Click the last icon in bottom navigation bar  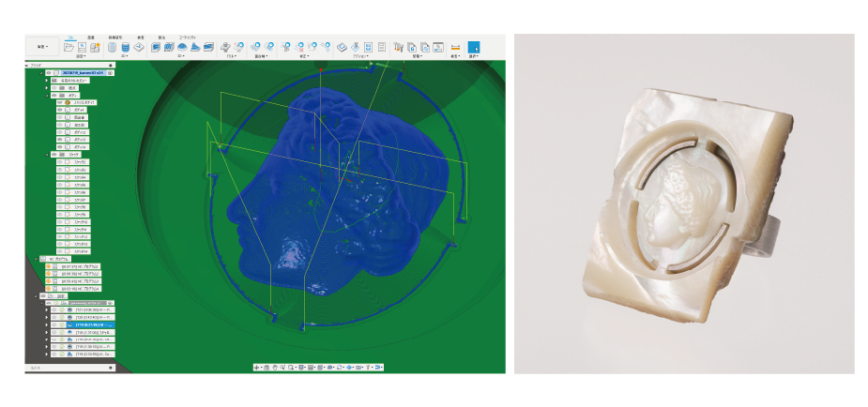379,368
